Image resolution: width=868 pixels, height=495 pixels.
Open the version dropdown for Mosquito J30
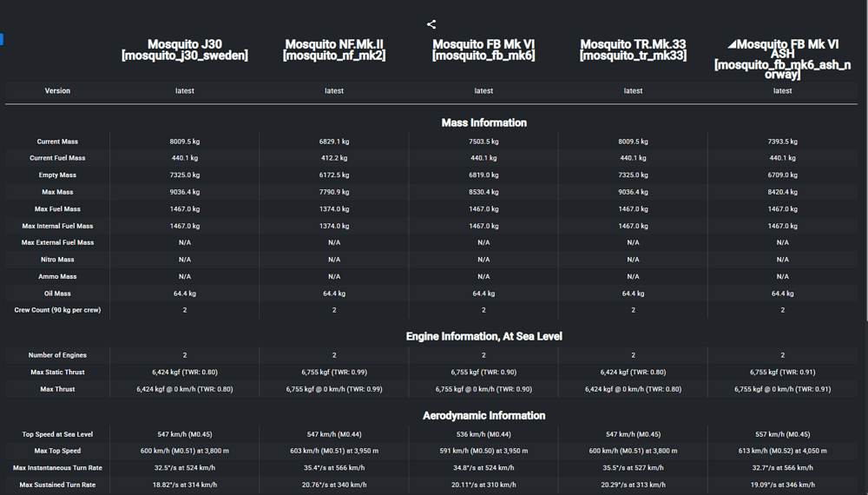(185, 91)
